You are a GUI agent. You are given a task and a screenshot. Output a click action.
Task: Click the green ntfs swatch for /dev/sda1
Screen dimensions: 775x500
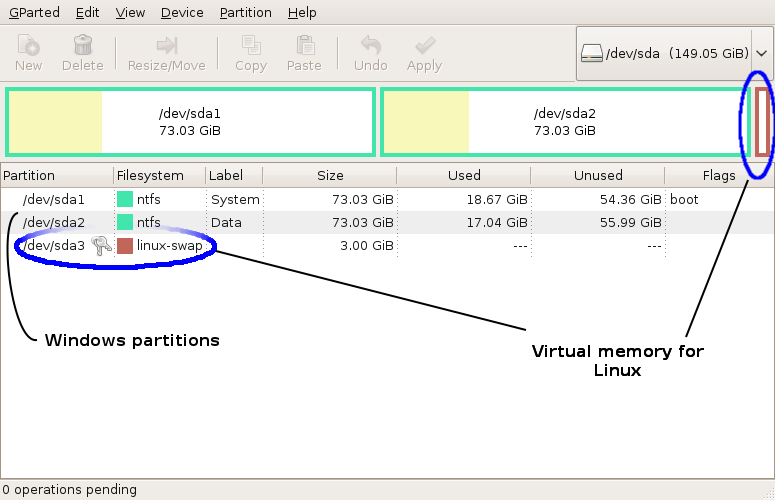pyautogui.click(x=125, y=199)
